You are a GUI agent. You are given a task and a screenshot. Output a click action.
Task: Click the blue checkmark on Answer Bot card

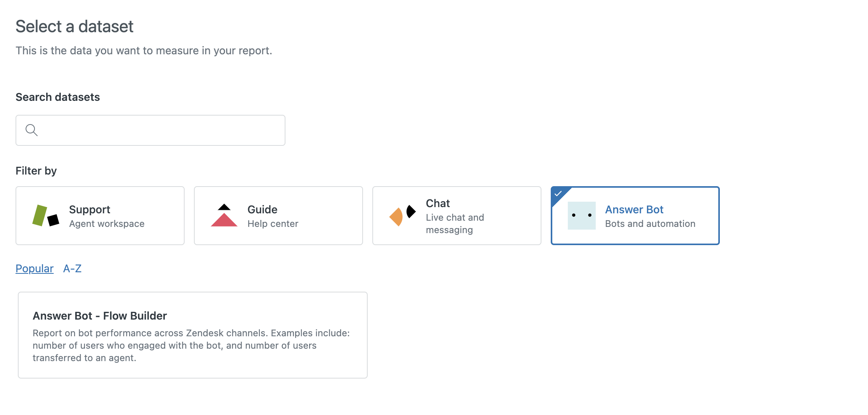click(558, 193)
